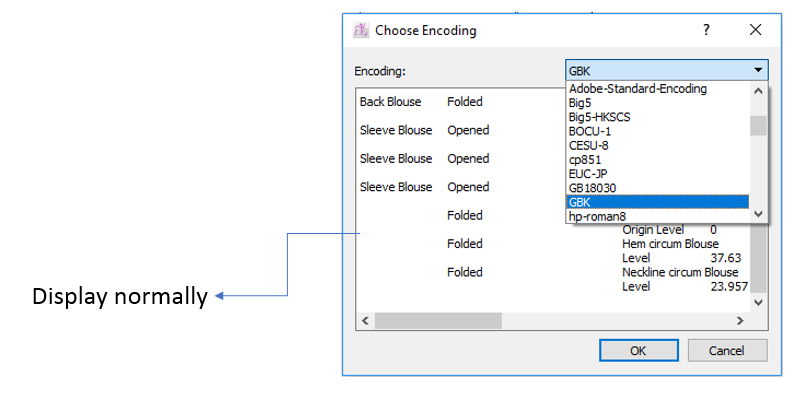Confirm with the OK button
Viewport: 800px width, 399px height.
[x=639, y=351]
